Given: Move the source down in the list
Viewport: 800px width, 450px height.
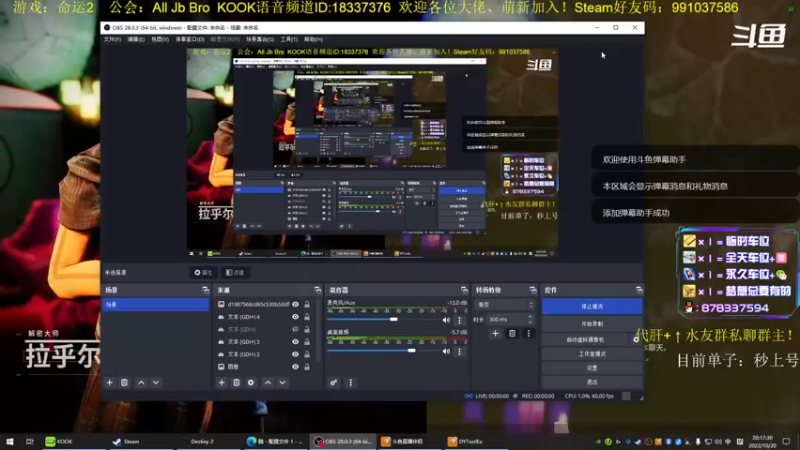Looking at the screenshot, I should tap(283, 382).
